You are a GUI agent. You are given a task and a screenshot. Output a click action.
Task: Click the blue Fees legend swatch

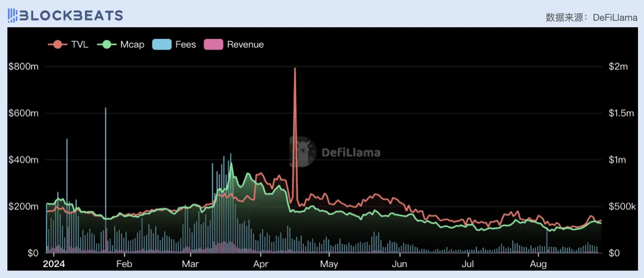pos(162,45)
